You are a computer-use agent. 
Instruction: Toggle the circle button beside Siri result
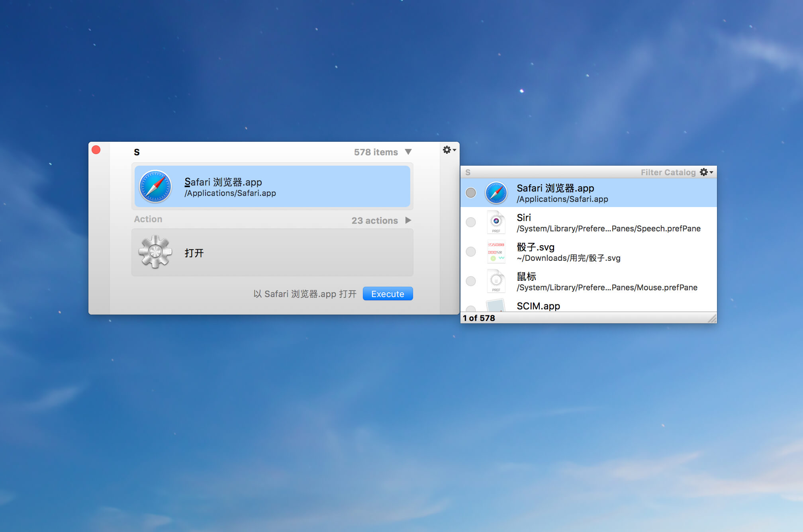[471, 222]
